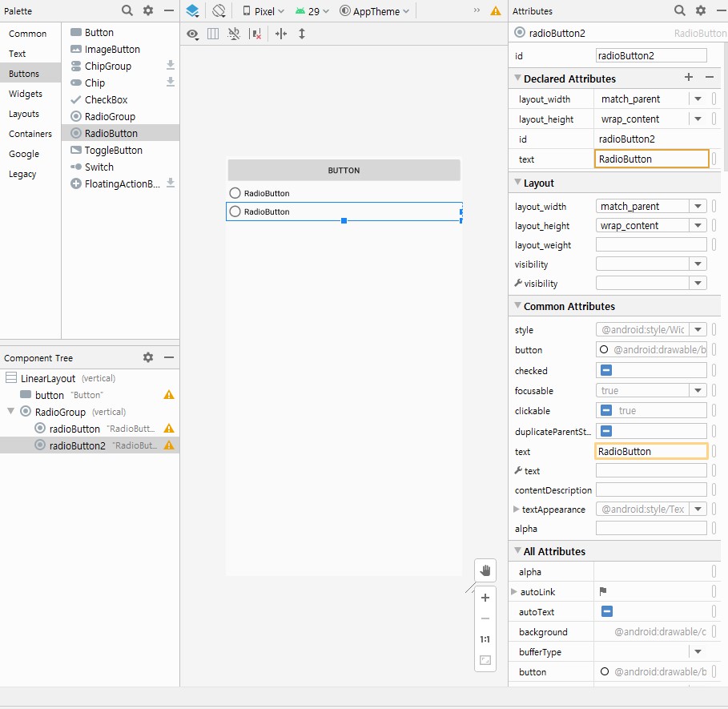The image size is (728, 709).
Task: Select ToggleButton in the palette
Action: [121, 150]
